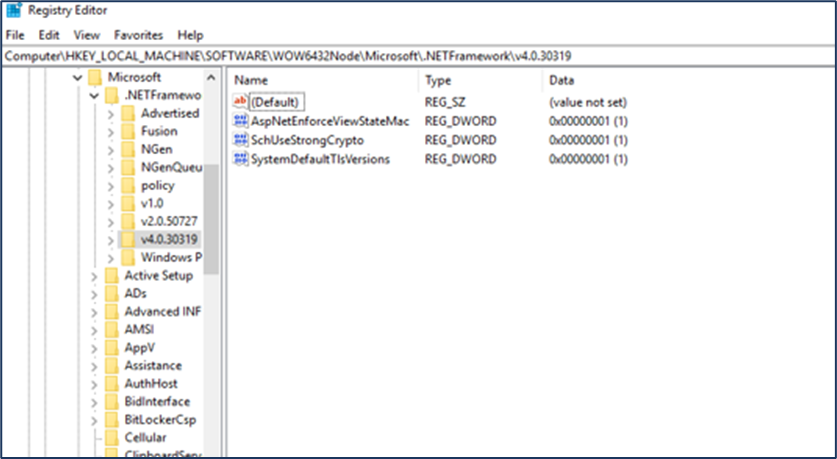837x459 pixels.
Task: Click REG_SZ type of (Default) row
Action: click(x=445, y=102)
